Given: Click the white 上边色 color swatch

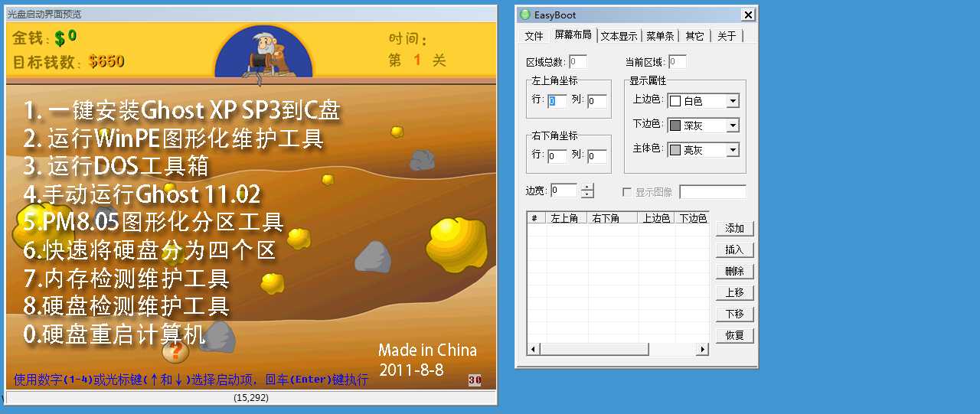Looking at the screenshot, I should (x=675, y=101).
